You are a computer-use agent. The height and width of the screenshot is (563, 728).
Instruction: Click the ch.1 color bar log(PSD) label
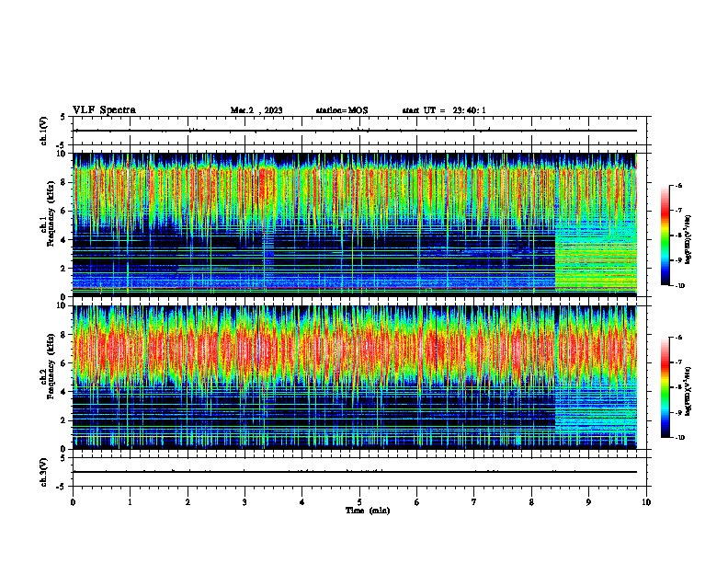tap(688, 239)
